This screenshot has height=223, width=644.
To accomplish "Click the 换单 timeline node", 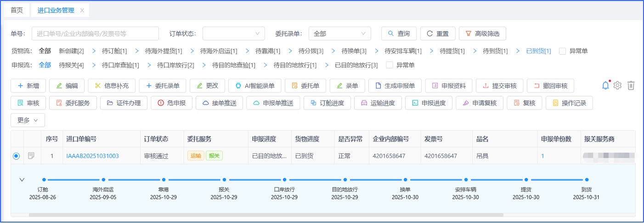I will coord(406,180).
